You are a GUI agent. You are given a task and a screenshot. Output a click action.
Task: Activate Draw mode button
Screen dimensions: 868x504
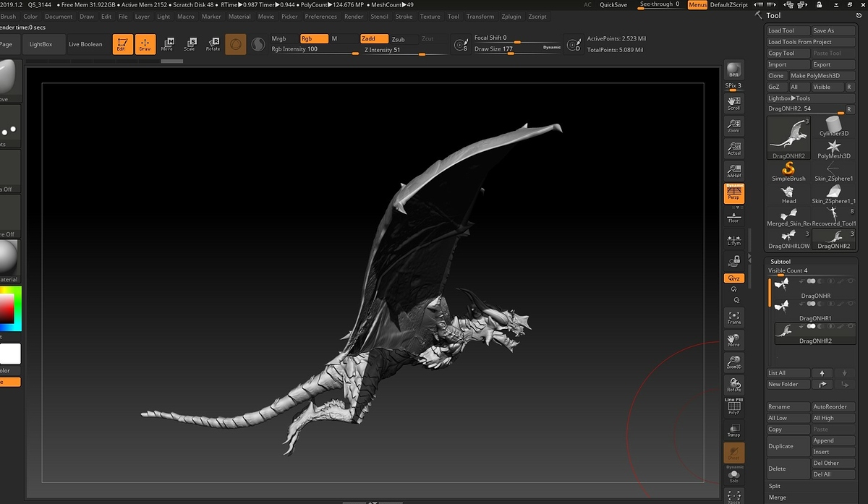pos(145,44)
